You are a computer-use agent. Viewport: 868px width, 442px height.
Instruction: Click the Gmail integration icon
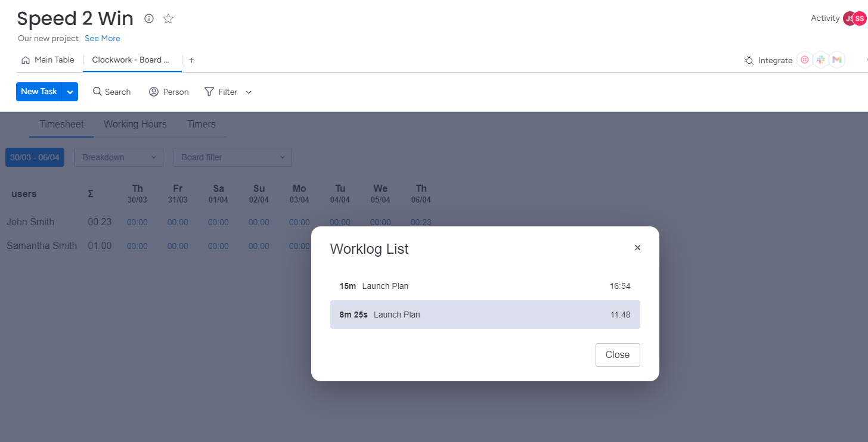click(x=836, y=60)
